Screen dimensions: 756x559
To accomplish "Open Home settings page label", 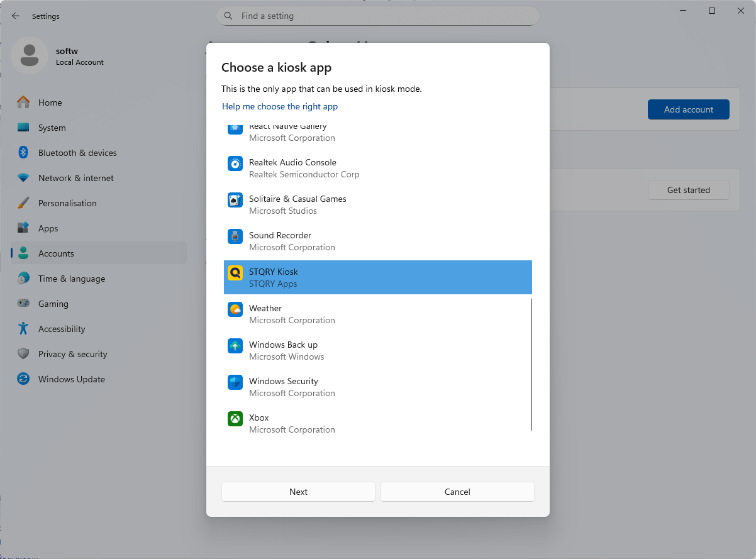I will point(50,102).
